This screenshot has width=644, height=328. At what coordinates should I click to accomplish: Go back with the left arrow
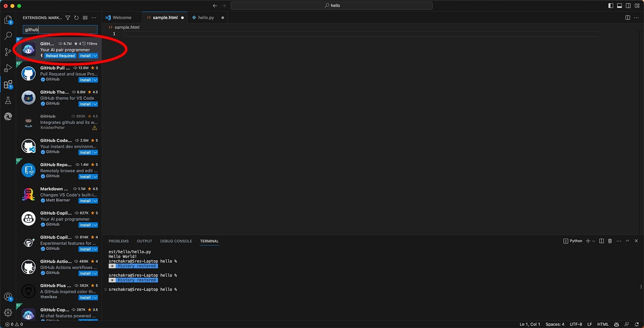(215, 6)
